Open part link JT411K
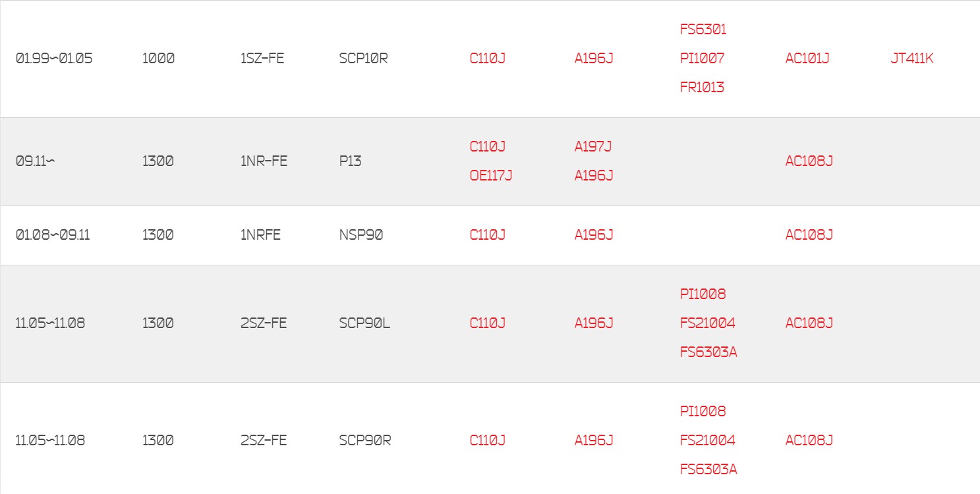Viewport: 980px width, 494px height. pos(912,58)
